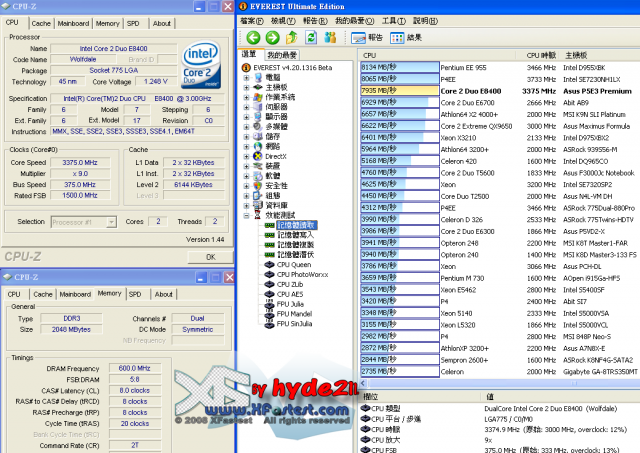
Task: Switch to the 我的最愛 favorites tab in EVEREST
Action: point(282,55)
